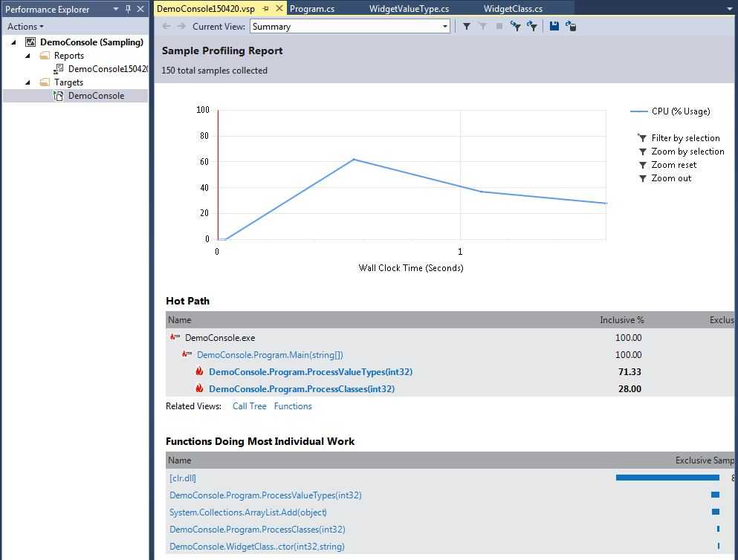738x560 pixels.
Task: Open the Call Tree related view
Action: 250,406
